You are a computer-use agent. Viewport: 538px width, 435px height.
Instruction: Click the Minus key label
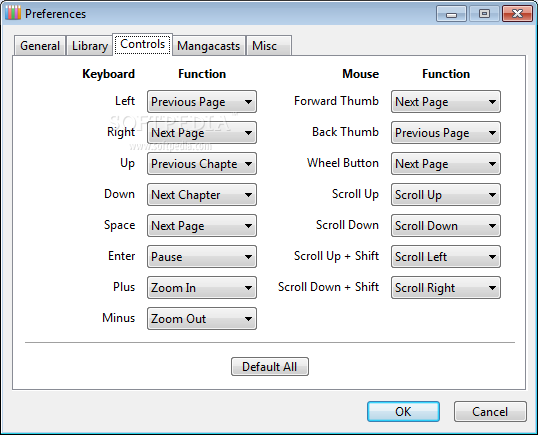pos(118,318)
